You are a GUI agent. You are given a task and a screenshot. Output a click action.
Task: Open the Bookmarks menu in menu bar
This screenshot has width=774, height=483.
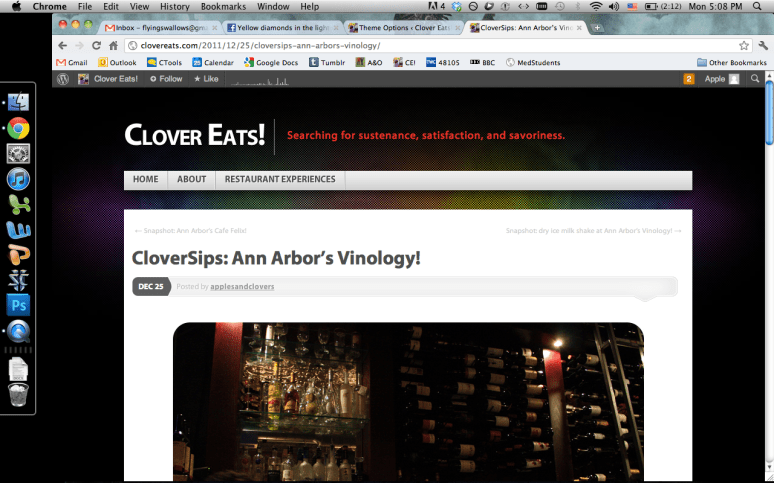pos(221,6)
